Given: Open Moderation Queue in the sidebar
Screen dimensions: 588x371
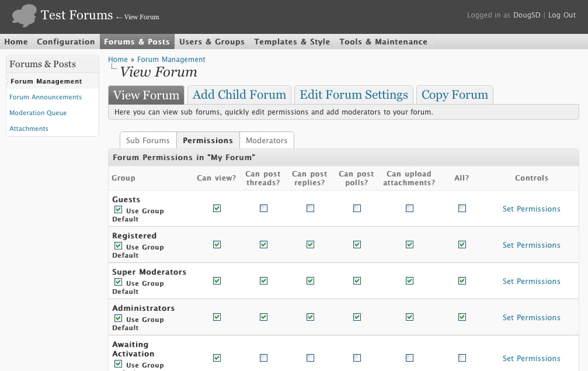Looking at the screenshot, I should (38, 113).
